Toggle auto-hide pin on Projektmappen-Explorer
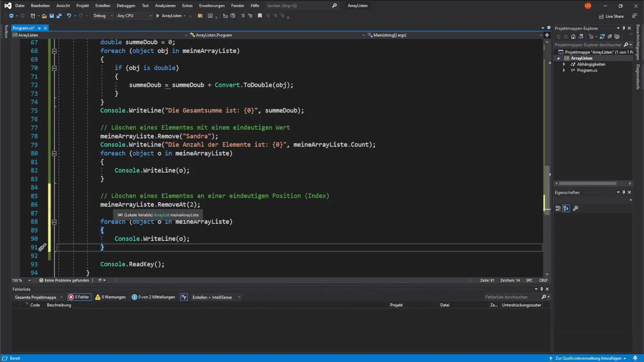This screenshot has height=362, width=644. [x=624, y=28]
